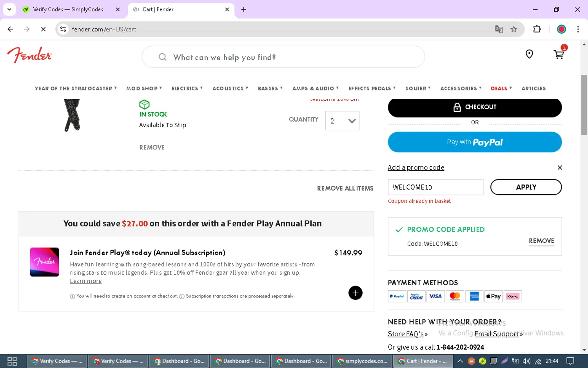Open the Windows Start button
This screenshot has width=588, height=368.
[12, 361]
